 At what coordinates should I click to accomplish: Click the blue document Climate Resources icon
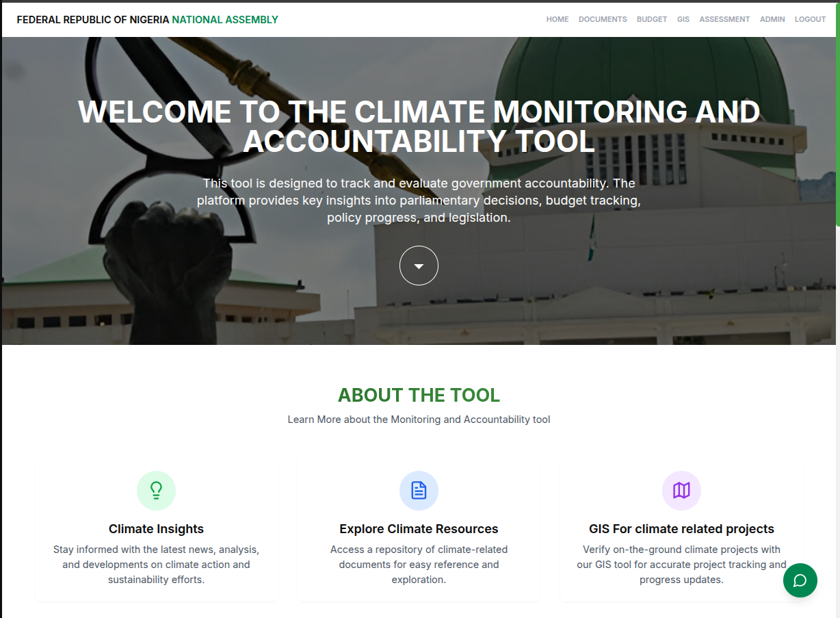click(x=419, y=490)
